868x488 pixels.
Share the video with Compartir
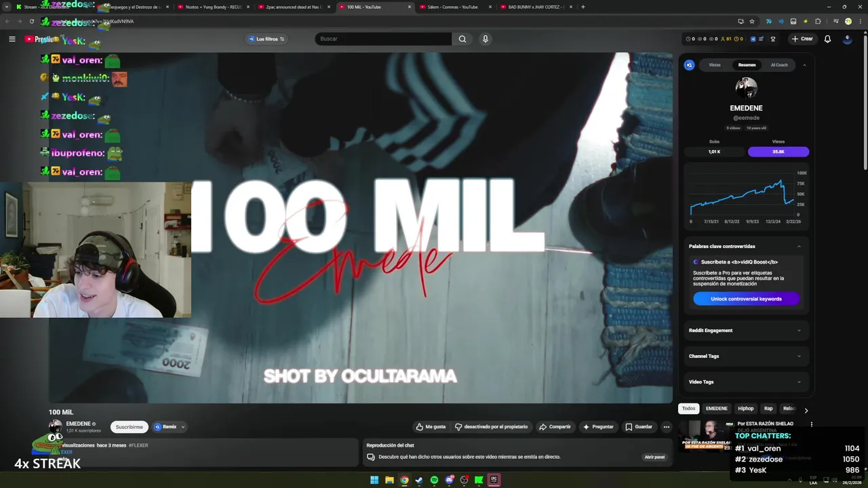555,427
